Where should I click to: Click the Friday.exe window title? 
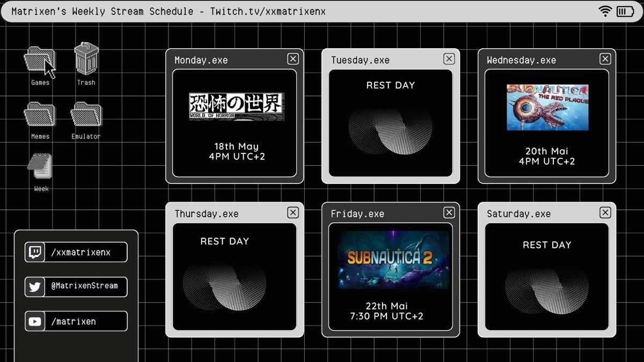click(x=357, y=214)
